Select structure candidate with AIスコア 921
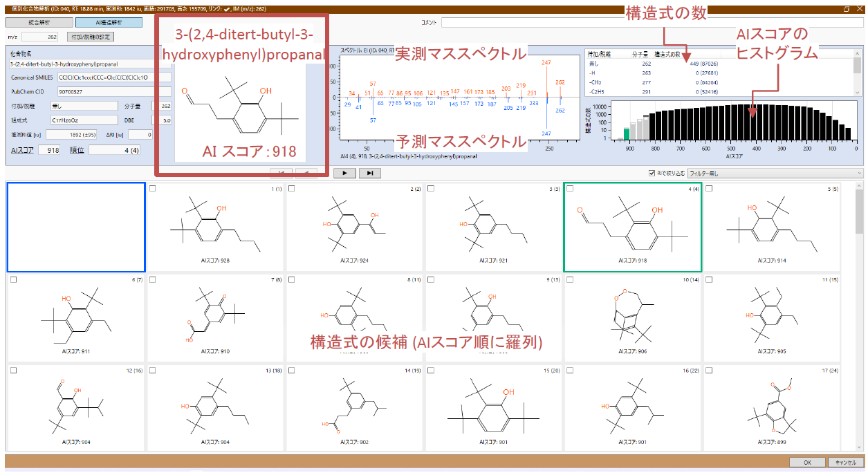 [493, 227]
